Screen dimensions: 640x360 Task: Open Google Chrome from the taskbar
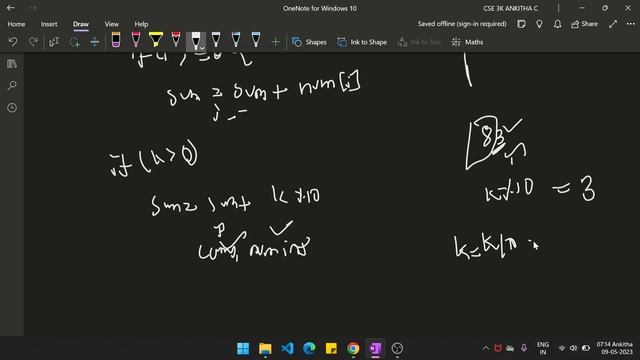click(x=353, y=348)
